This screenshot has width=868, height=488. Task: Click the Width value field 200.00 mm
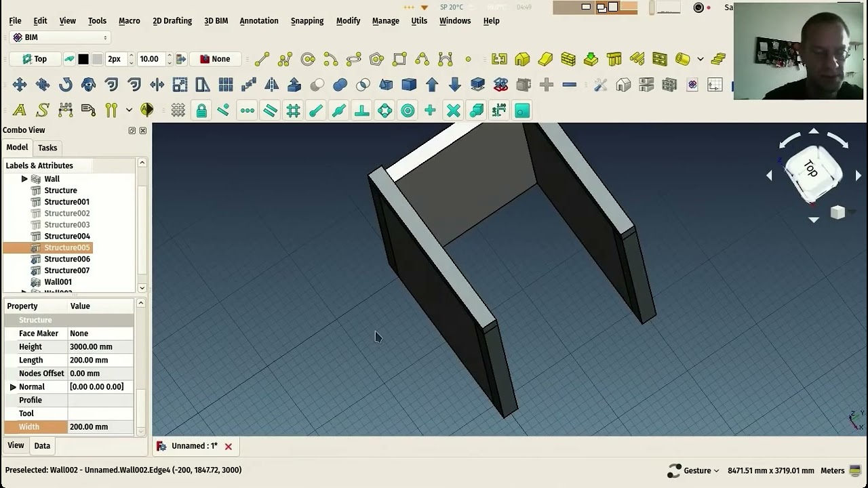100,427
